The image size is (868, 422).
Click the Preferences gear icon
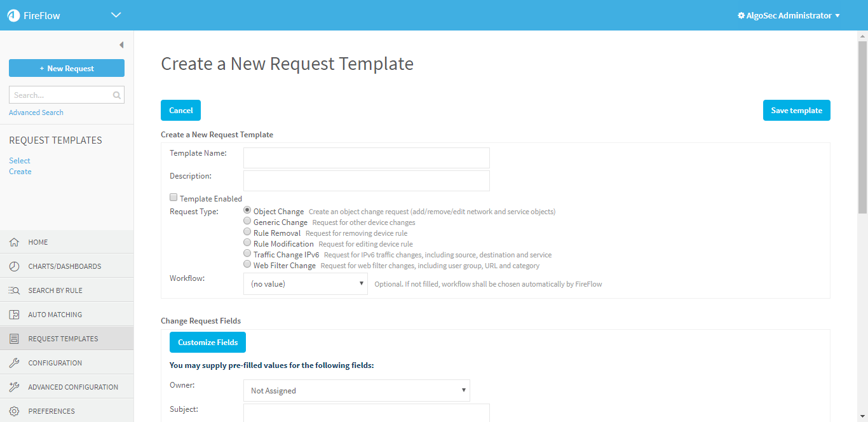click(x=14, y=411)
